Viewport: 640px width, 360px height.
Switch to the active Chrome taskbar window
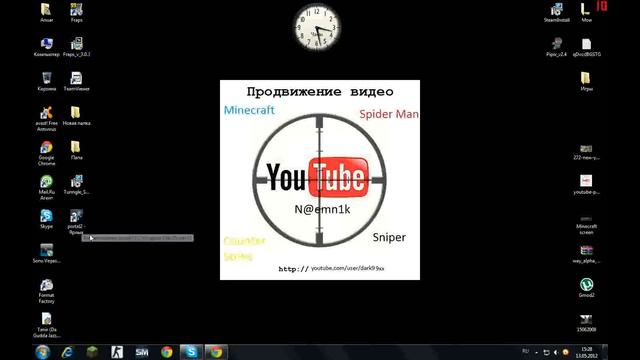pos(216,352)
